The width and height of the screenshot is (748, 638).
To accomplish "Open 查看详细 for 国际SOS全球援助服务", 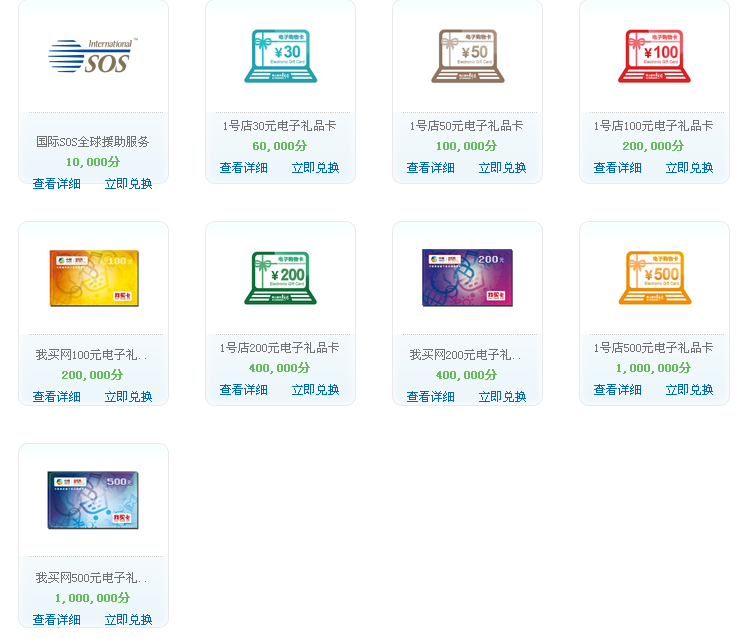I will pos(56,184).
